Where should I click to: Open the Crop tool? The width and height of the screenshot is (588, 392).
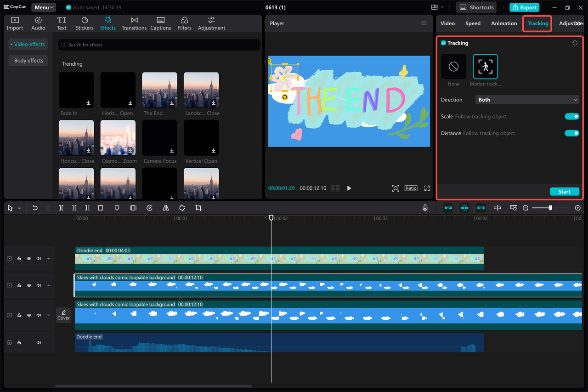[x=198, y=208]
